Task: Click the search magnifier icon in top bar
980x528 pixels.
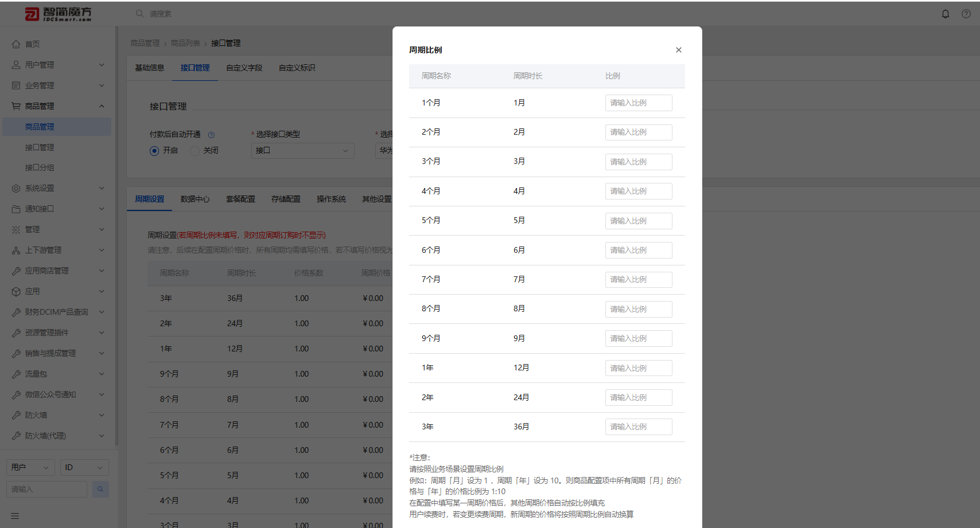Action: tap(139, 13)
